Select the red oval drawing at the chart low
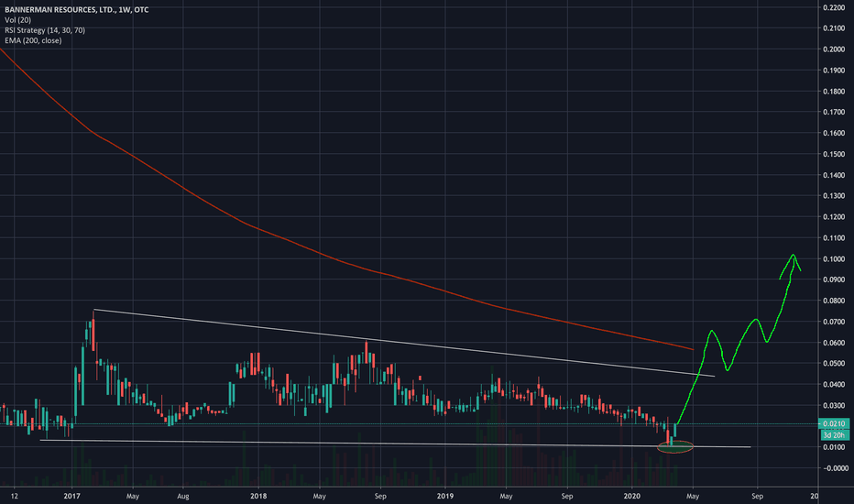The image size is (854, 504). (x=675, y=447)
